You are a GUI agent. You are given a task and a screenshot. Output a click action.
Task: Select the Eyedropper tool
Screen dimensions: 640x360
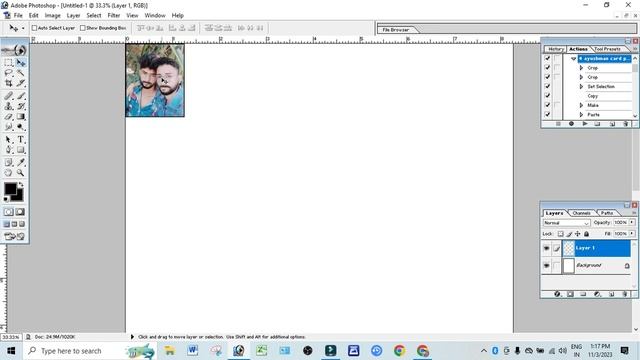pos(21,162)
